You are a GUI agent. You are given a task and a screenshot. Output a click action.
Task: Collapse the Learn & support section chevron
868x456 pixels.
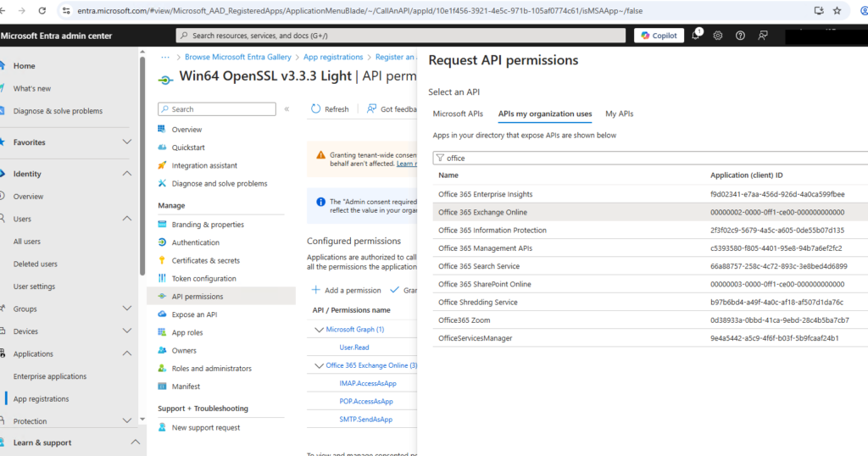point(135,442)
